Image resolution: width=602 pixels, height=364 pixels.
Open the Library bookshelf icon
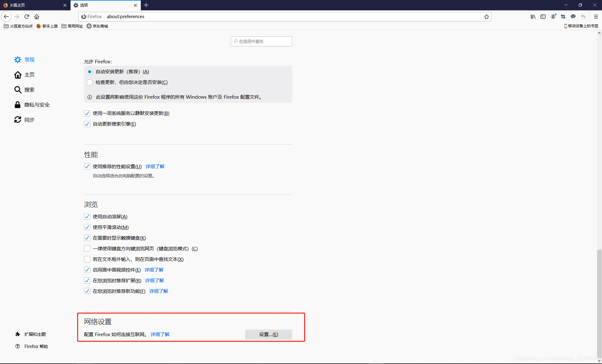tap(533, 17)
